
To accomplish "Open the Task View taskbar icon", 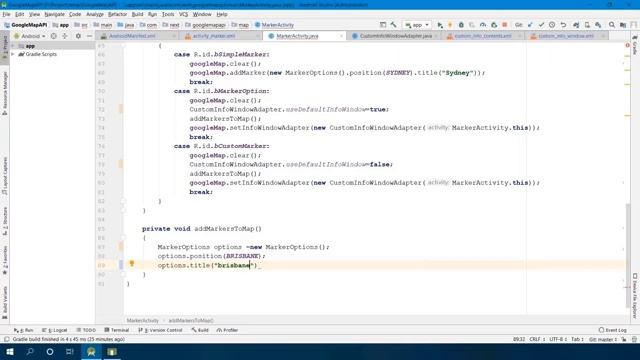I will click(70, 351).
